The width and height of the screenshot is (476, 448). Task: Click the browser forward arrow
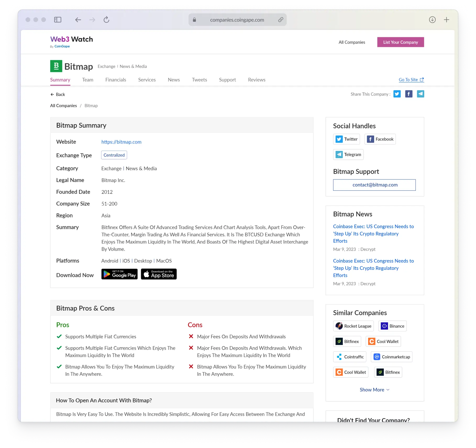tap(92, 20)
